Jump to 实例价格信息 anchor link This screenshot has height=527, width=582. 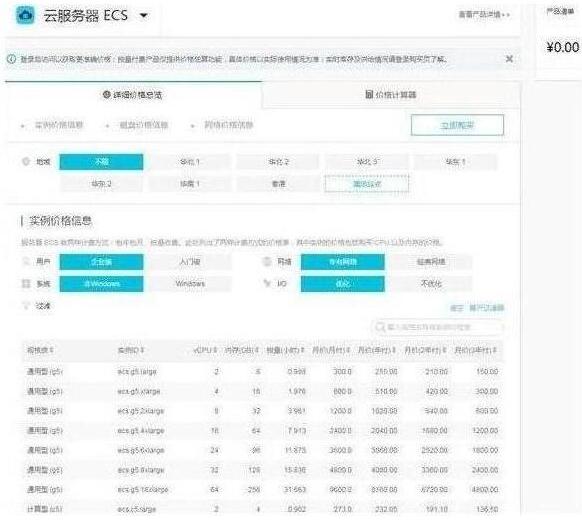(59, 125)
